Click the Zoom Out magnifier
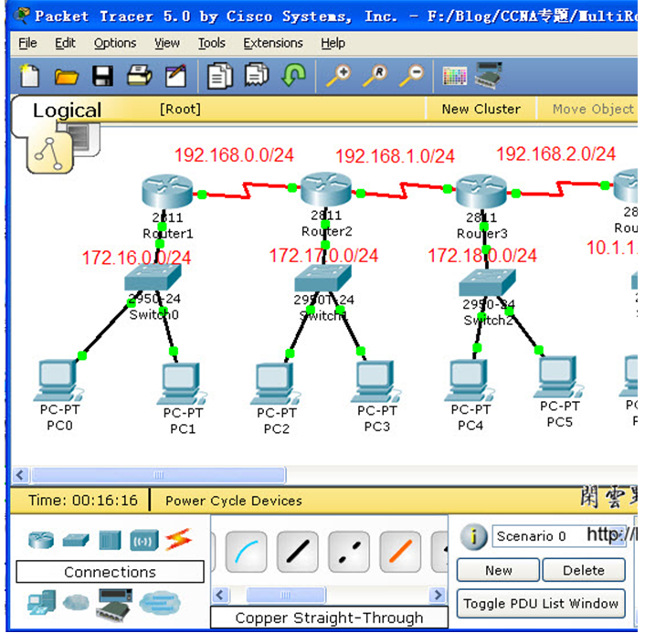The height and width of the screenshot is (644, 655). (x=411, y=76)
